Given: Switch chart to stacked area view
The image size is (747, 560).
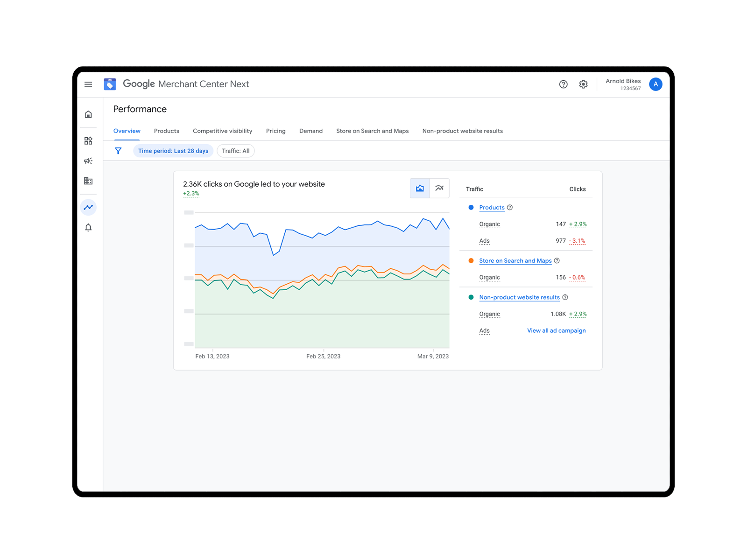Looking at the screenshot, I should [x=419, y=188].
